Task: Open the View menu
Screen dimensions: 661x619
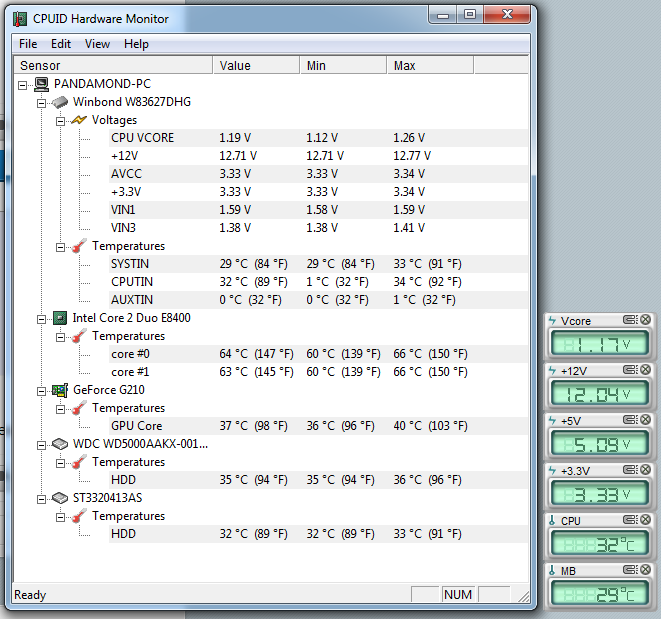Action: click(97, 44)
